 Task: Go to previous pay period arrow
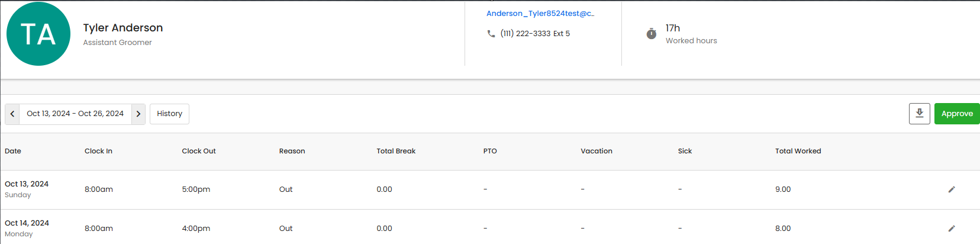pyautogui.click(x=12, y=114)
